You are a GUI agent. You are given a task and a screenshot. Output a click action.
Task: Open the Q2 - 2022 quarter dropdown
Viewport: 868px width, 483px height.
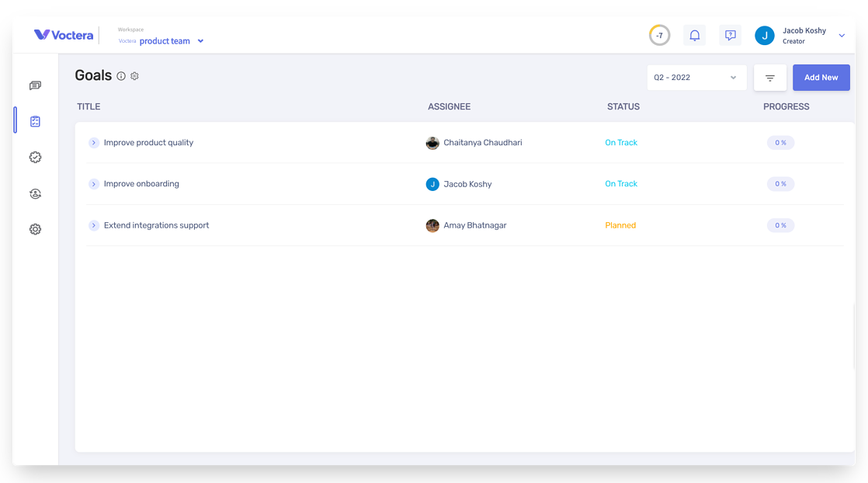tap(696, 78)
